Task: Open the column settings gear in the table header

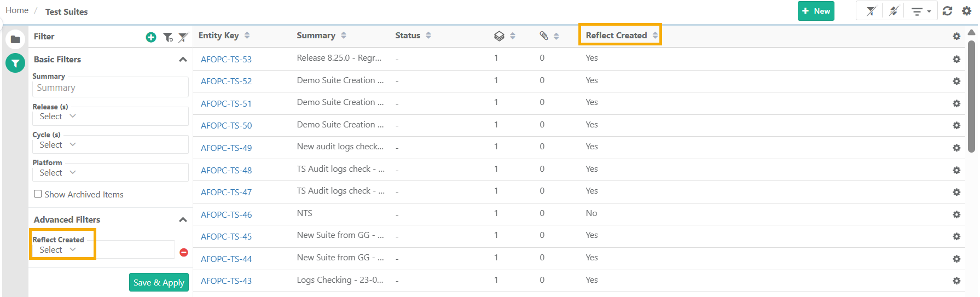Action: [x=956, y=36]
